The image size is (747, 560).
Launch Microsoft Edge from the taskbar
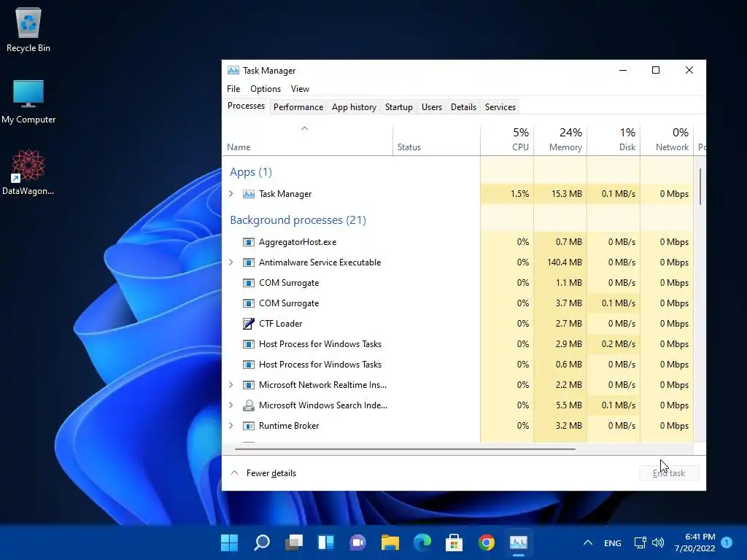[x=422, y=542]
